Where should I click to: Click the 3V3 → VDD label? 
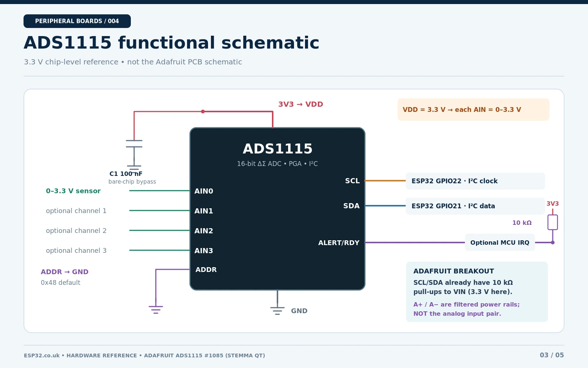tap(301, 104)
